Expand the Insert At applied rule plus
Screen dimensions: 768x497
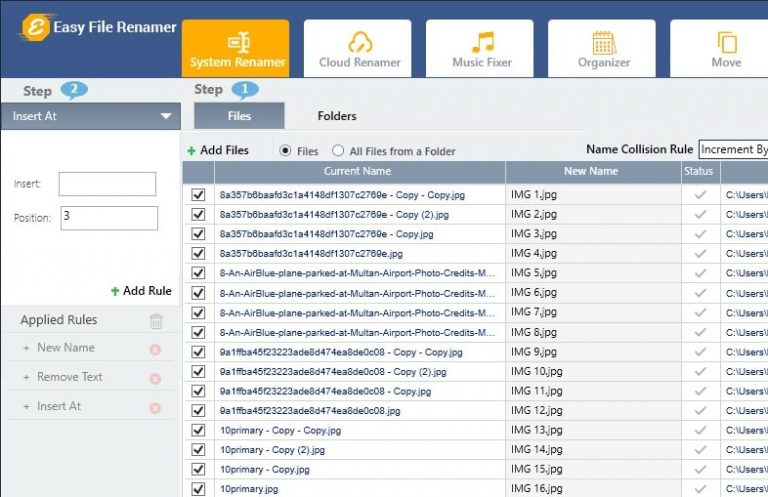pos(26,406)
